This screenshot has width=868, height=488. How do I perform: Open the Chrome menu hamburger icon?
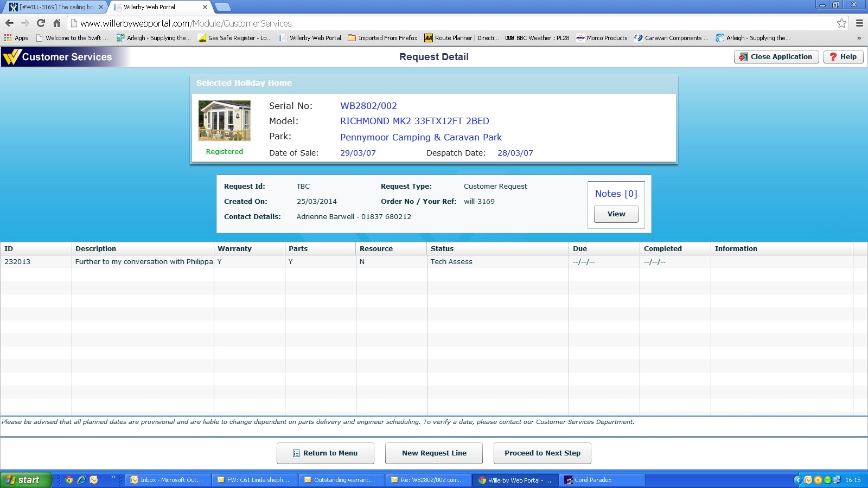(x=859, y=23)
